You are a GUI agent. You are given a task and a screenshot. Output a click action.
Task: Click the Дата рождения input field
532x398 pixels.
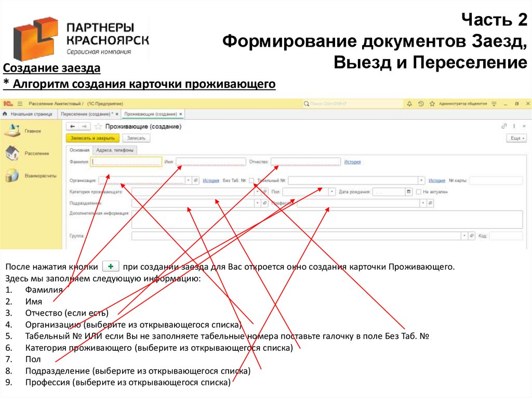click(x=389, y=192)
